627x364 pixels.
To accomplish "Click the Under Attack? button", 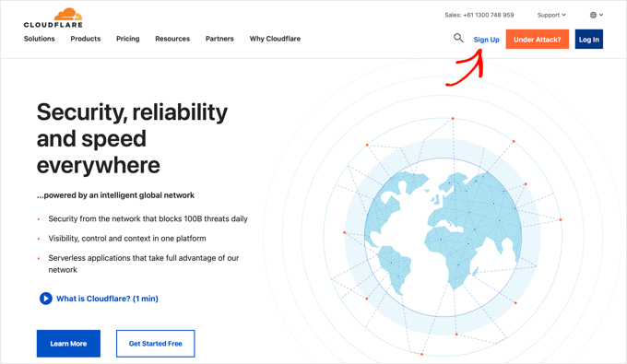I will (537, 39).
